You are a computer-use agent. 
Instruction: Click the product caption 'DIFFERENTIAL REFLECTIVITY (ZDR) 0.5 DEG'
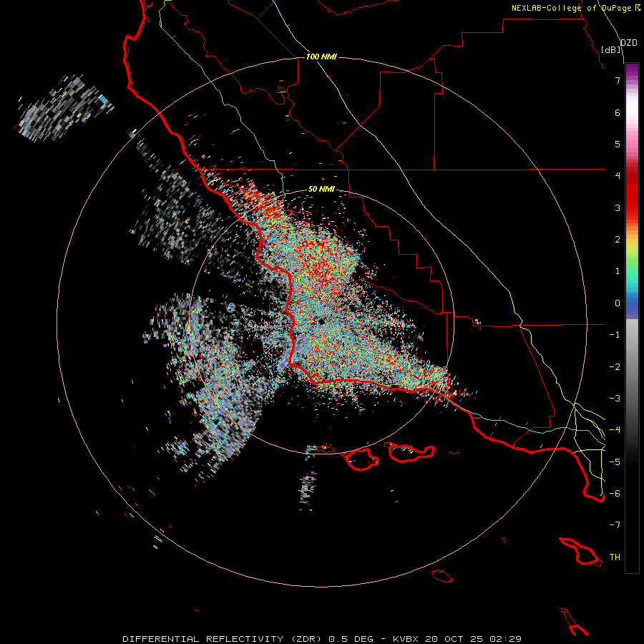[x=248, y=639]
